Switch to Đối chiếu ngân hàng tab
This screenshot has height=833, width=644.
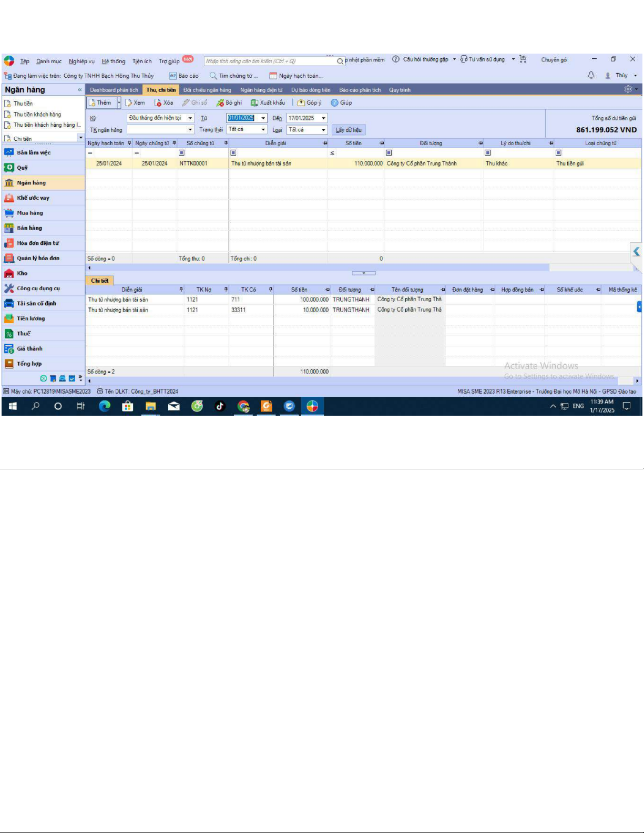click(x=207, y=90)
